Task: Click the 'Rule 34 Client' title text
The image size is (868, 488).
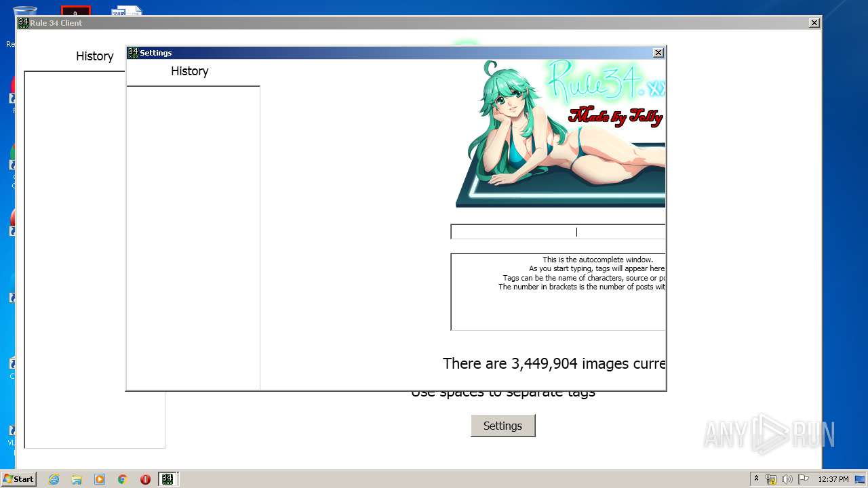Action: [x=56, y=23]
